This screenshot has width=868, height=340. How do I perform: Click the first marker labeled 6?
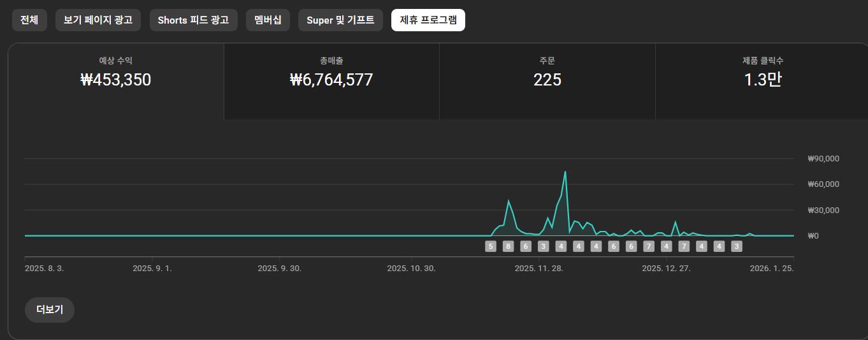(526, 246)
